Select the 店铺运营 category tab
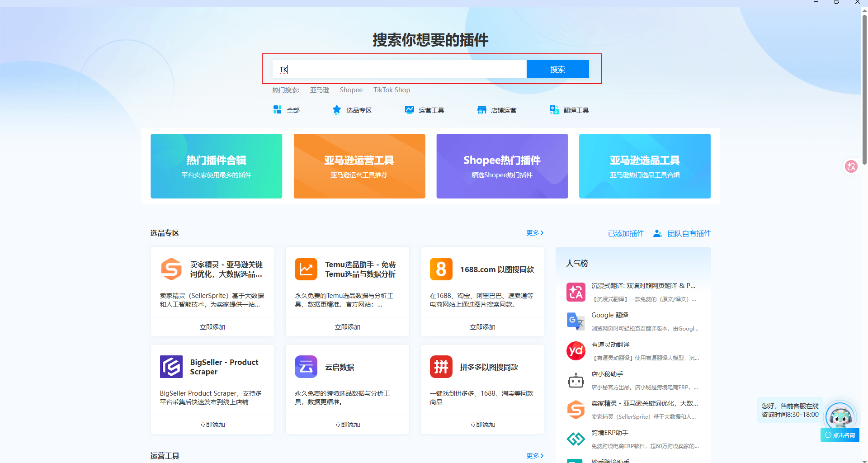The image size is (868, 463). tap(497, 110)
